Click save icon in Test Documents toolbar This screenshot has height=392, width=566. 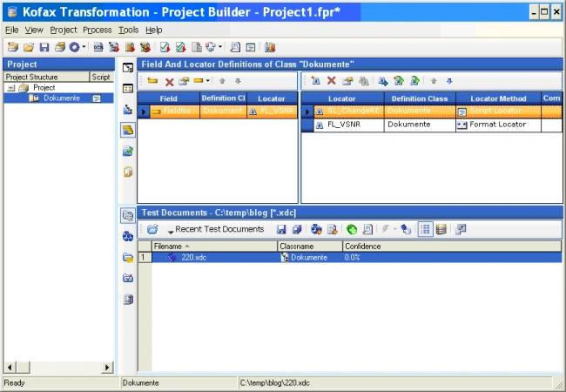click(x=281, y=229)
